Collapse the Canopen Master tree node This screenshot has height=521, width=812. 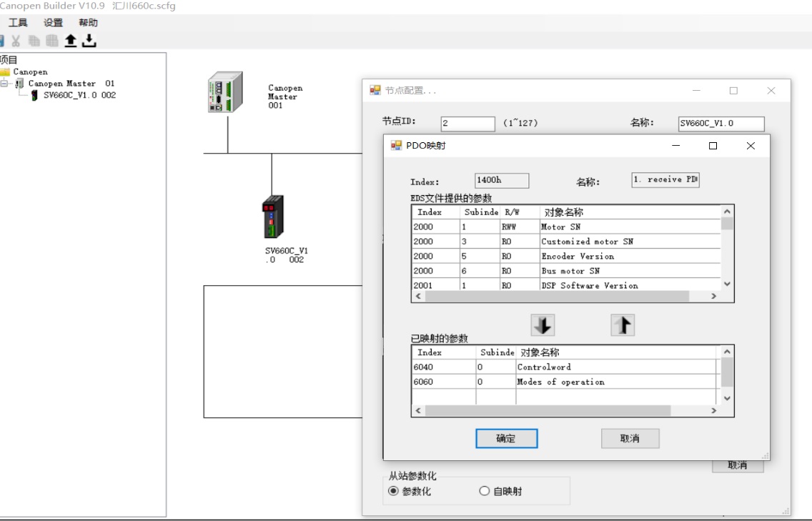pos(4,84)
